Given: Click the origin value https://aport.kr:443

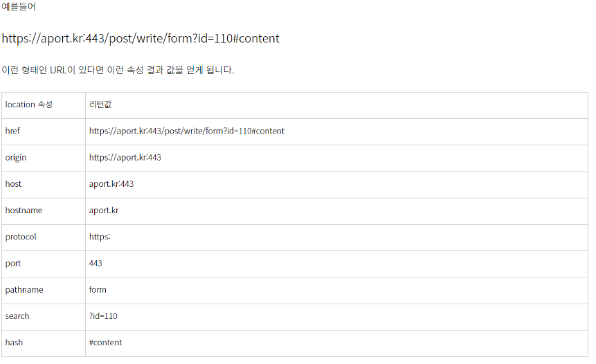Looking at the screenshot, I should pyautogui.click(x=125, y=158).
